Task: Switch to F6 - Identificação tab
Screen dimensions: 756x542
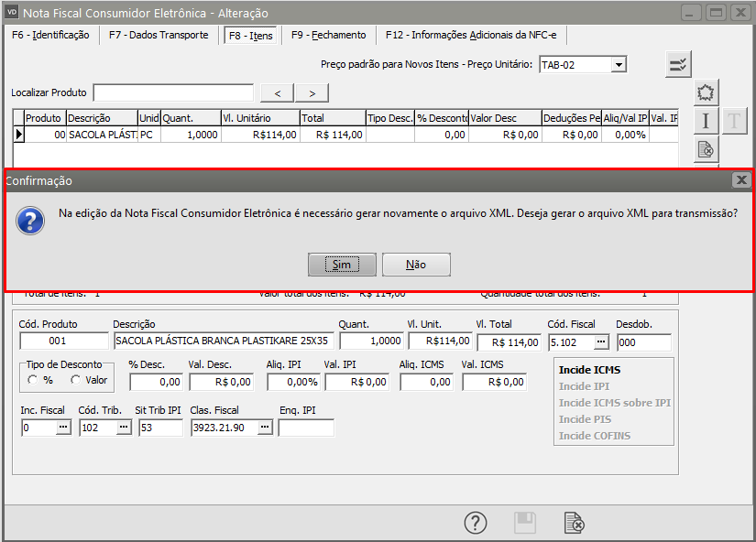Action: click(x=50, y=36)
